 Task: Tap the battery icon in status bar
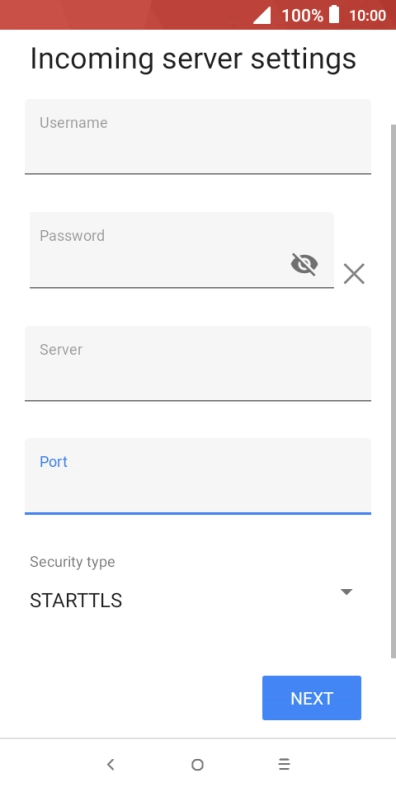point(334,15)
